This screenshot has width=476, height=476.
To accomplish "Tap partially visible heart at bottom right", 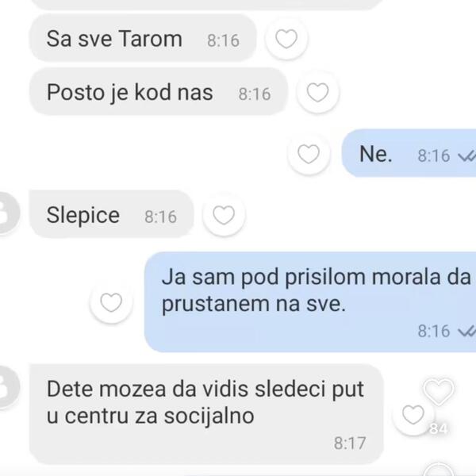I will [438, 470].
